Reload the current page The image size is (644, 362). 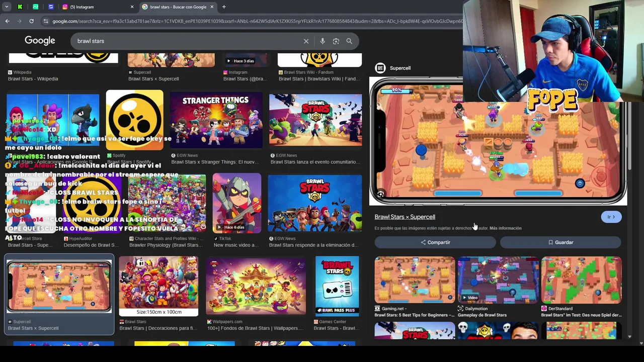[x=31, y=21]
